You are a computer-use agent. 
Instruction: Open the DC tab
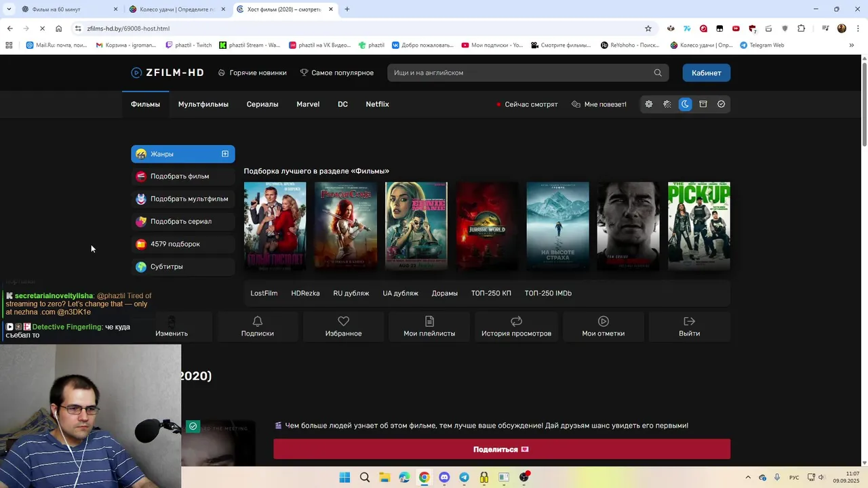tap(342, 104)
